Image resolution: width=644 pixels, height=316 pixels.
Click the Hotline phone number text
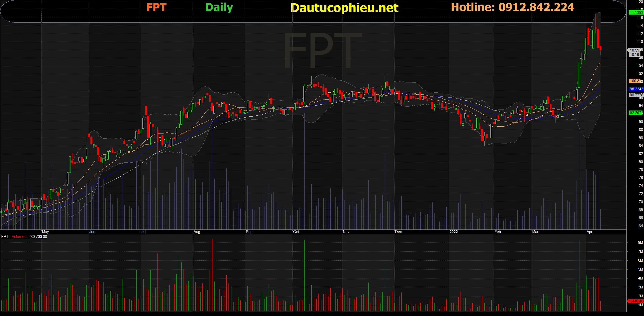click(512, 7)
